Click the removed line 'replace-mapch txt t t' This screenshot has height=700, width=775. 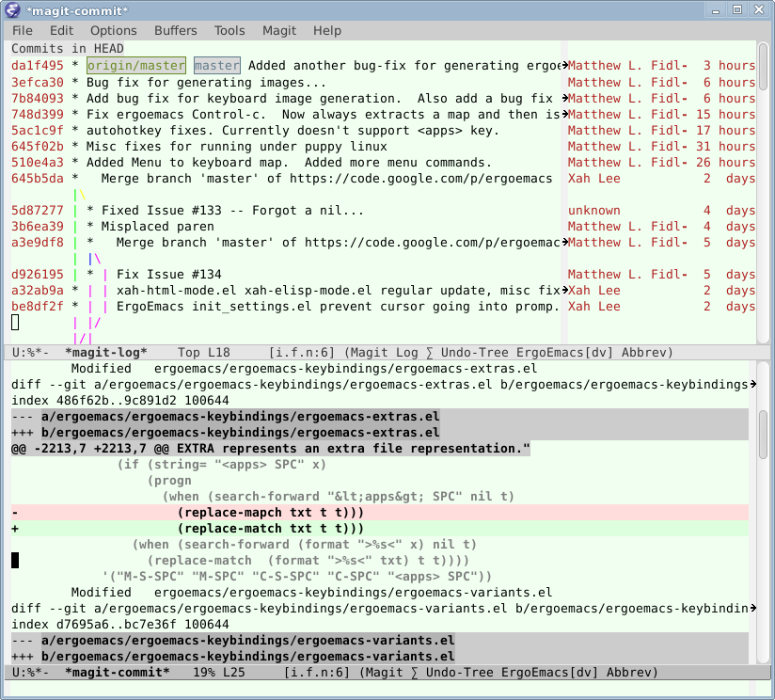pos(380,513)
